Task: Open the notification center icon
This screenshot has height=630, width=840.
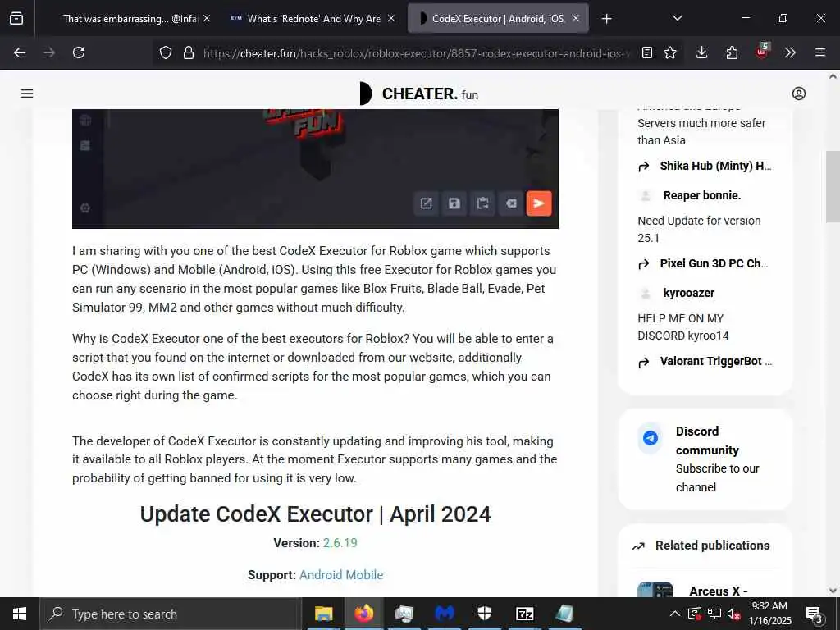Action: tap(815, 614)
